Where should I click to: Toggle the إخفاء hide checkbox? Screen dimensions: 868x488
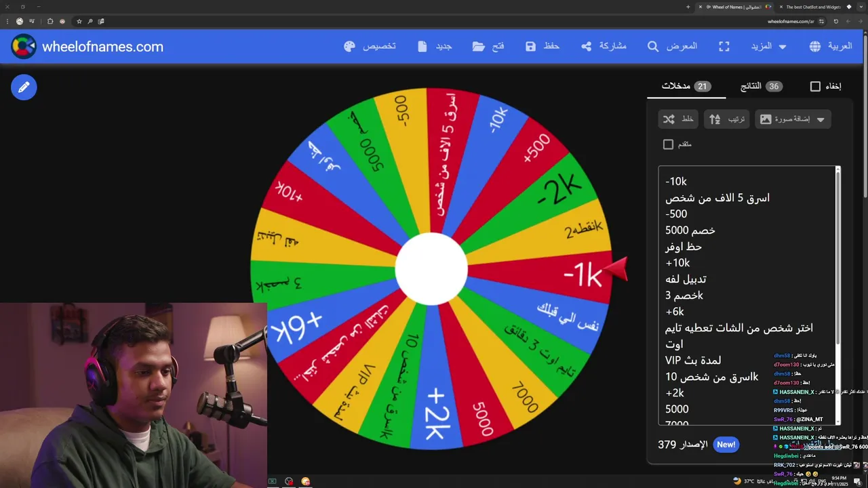pyautogui.click(x=815, y=86)
